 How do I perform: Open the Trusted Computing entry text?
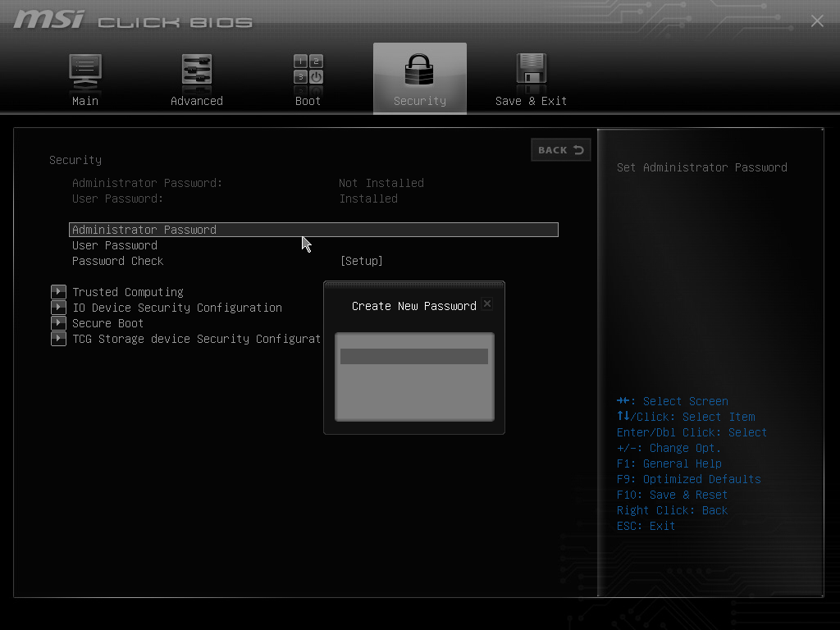(128, 292)
